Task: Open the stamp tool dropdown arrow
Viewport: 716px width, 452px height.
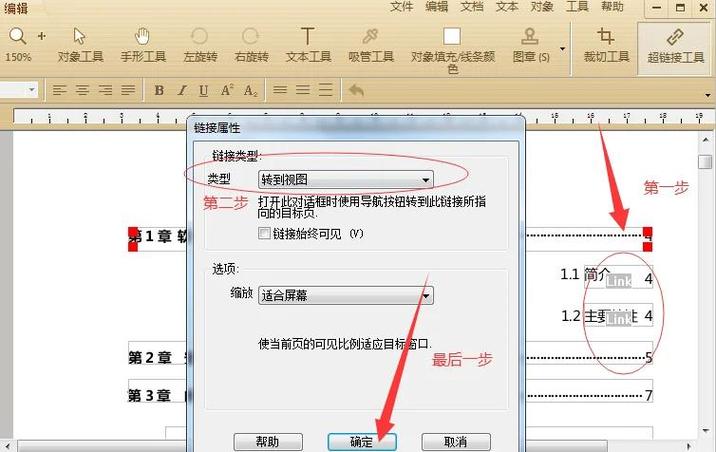Action: [563, 49]
